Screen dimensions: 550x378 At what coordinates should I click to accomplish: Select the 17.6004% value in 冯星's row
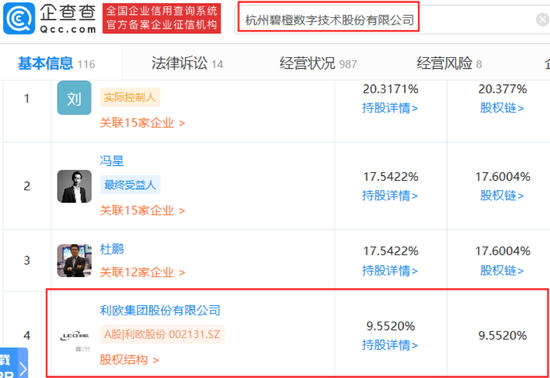pyautogui.click(x=503, y=177)
